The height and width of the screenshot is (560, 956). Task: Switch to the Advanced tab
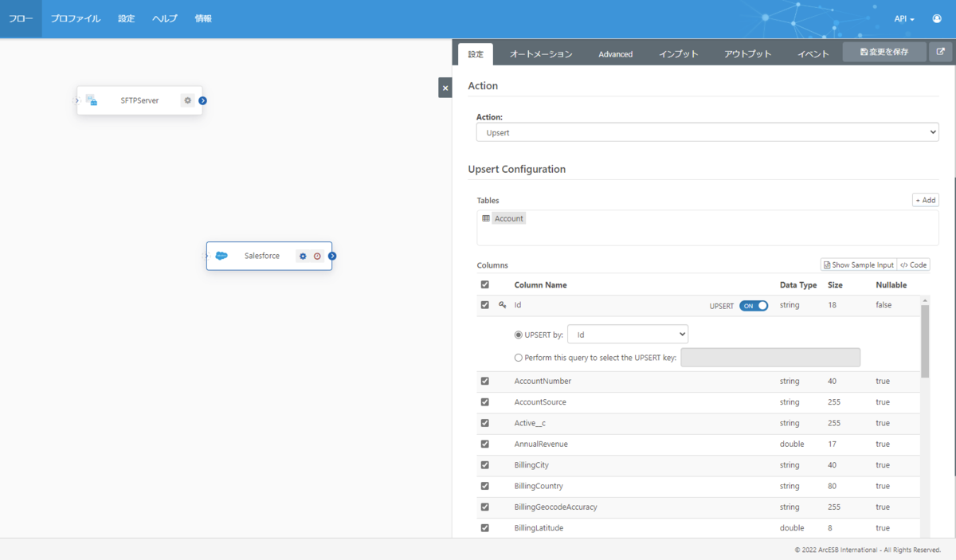tap(616, 54)
